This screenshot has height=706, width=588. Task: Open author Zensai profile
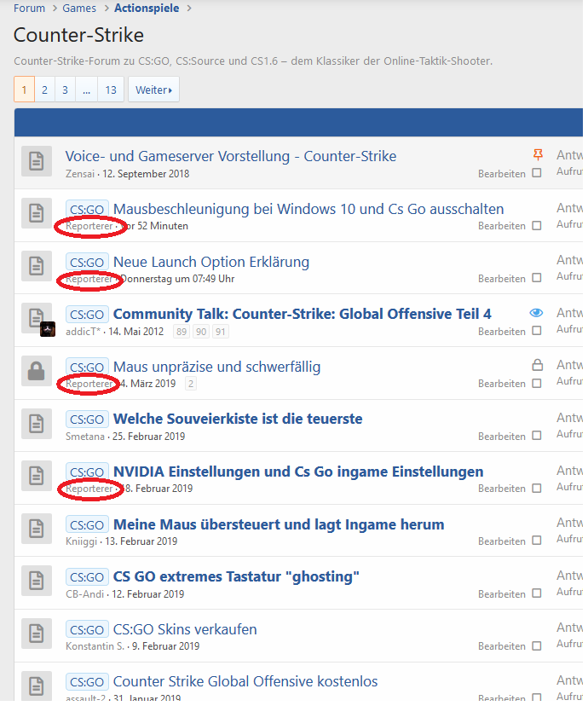click(x=80, y=174)
